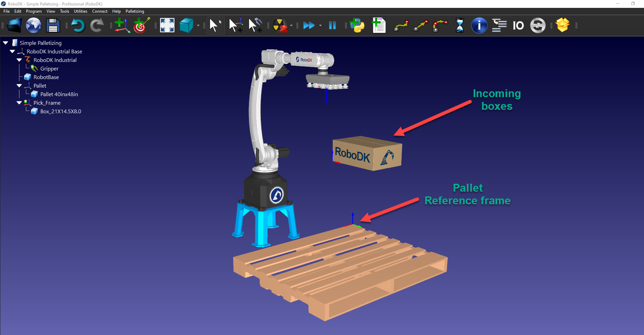Open the Utilities menu
Image resolution: width=644 pixels, height=335 pixels.
pyautogui.click(x=80, y=11)
